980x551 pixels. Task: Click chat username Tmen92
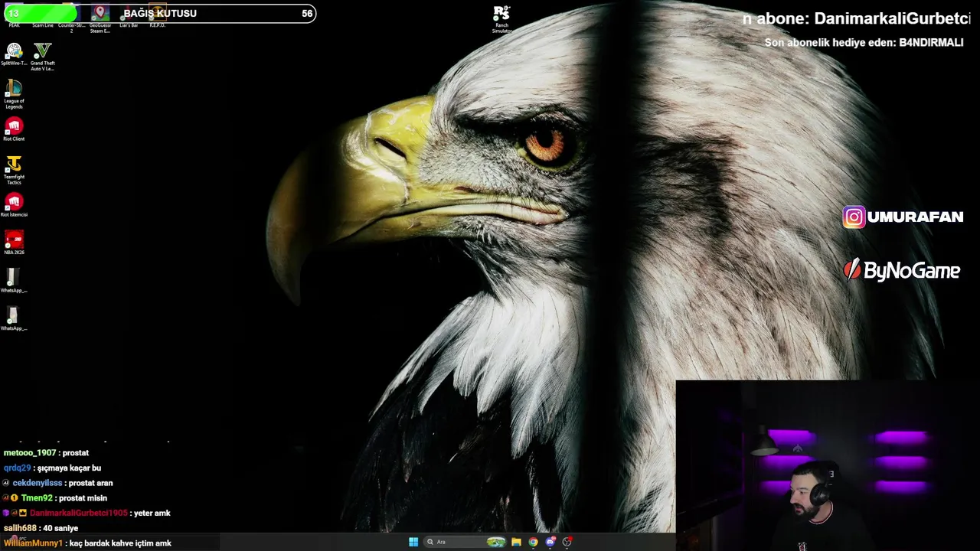point(37,498)
